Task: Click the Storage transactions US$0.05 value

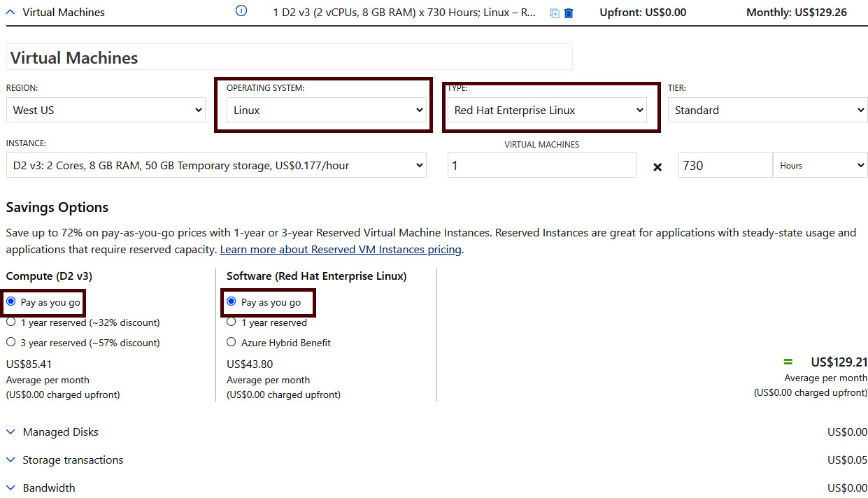Action: coord(847,460)
